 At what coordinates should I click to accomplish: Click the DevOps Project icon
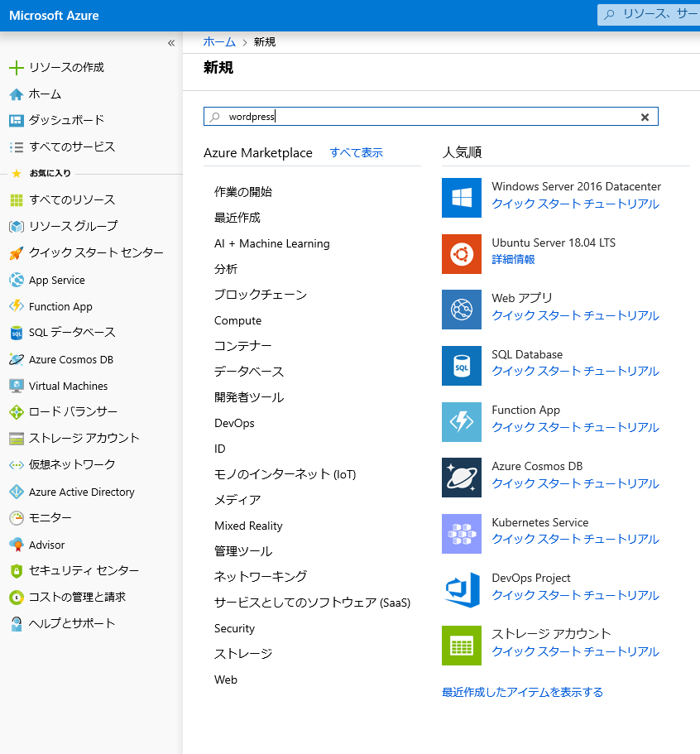(461, 589)
